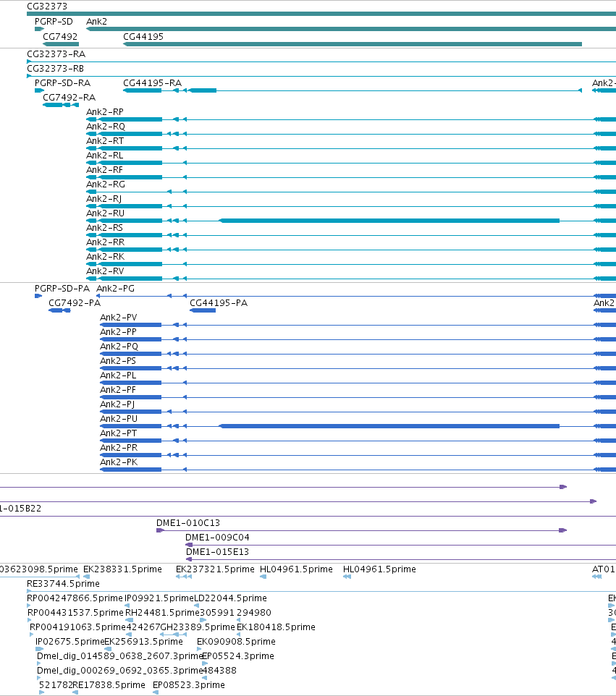
Task: Open the DME1-015E13 feature label
Action: [218, 552]
